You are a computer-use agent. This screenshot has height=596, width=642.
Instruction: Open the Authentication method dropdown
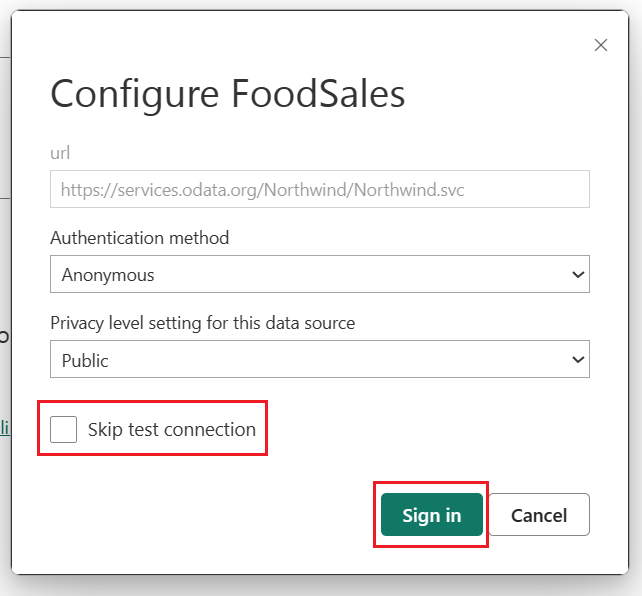320,274
